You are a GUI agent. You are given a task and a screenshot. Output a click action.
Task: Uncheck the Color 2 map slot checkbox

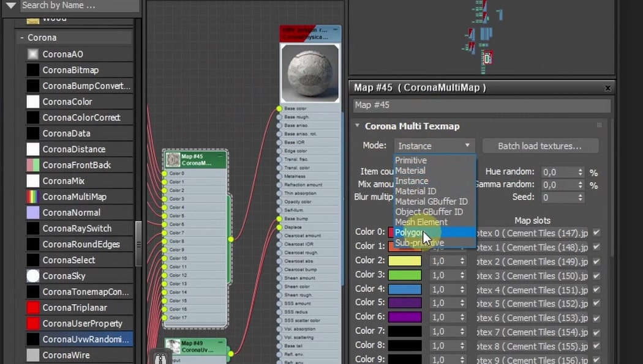596,261
